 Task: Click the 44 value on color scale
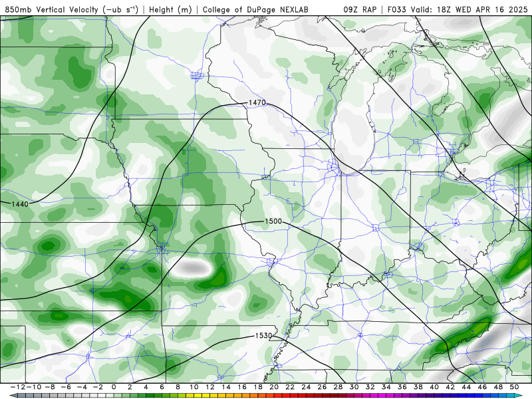[x=466, y=387]
